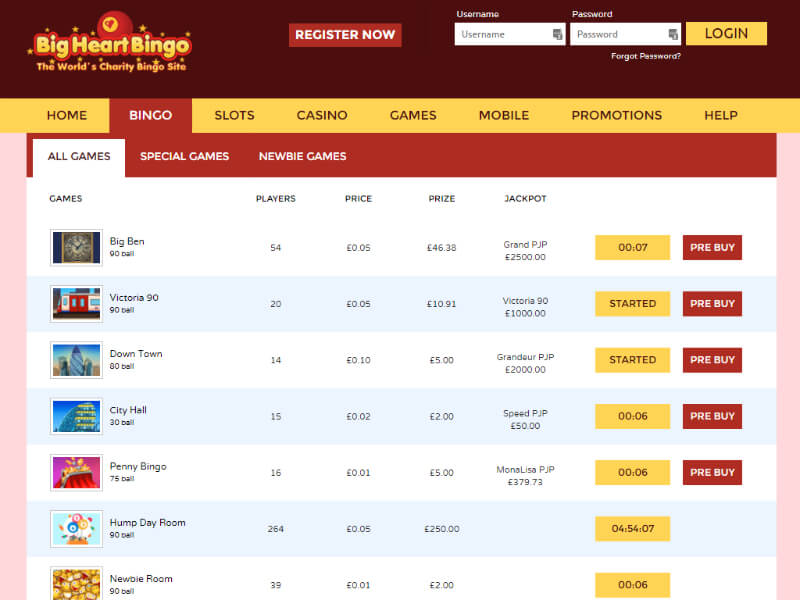Viewport: 800px width, 600px height.
Task: Open the Help menu item
Action: coord(721,115)
